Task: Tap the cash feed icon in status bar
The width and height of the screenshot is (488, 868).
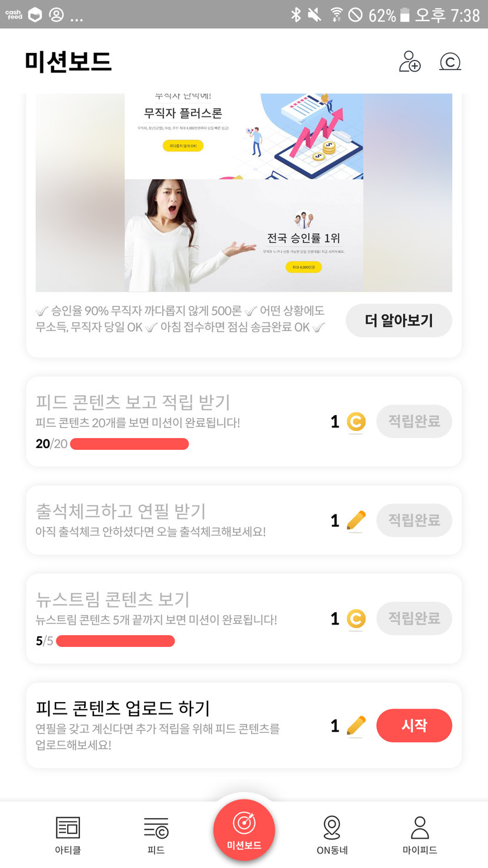Action: [x=14, y=15]
